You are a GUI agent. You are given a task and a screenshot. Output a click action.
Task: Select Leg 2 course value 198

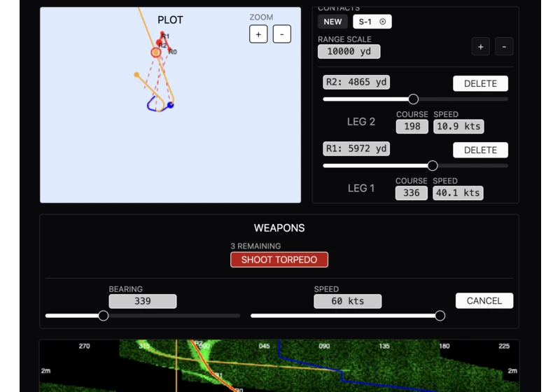point(412,127)
